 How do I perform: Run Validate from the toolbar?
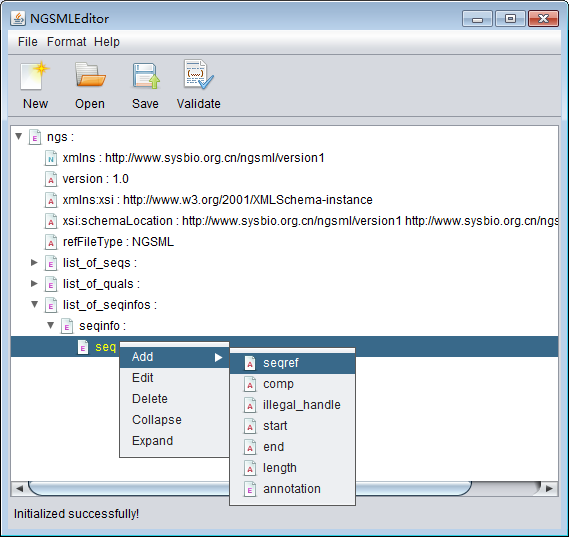198,74
